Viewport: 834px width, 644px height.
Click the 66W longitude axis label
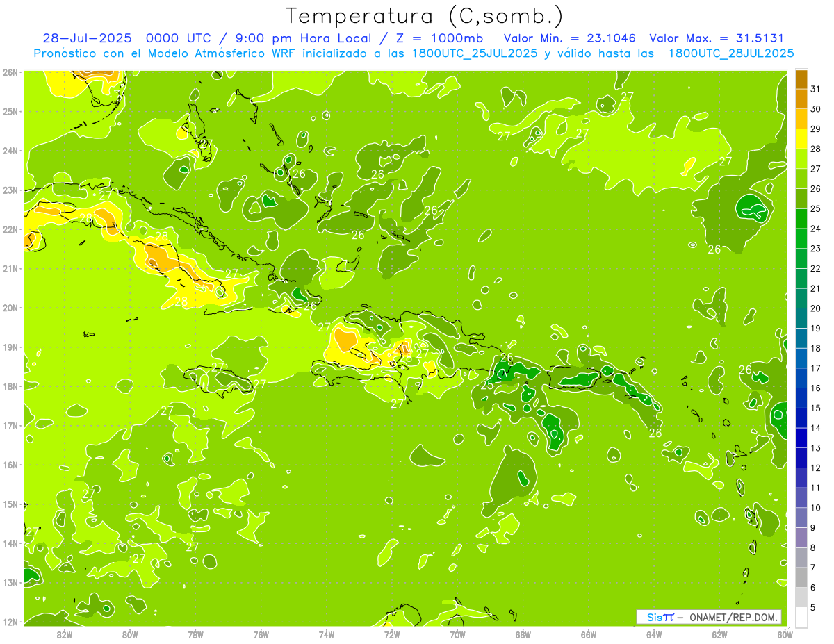point(589,634)
